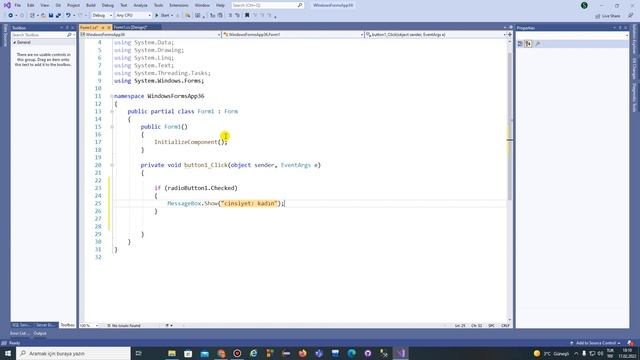Click the bookmark icon in the toolbar
640x360 pixels.
coord(247,16)
